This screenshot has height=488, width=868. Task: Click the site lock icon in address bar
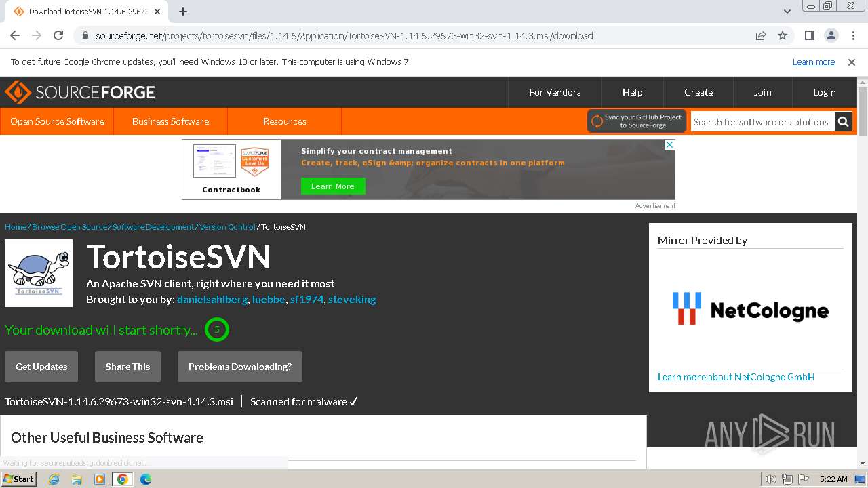point(85,36)
